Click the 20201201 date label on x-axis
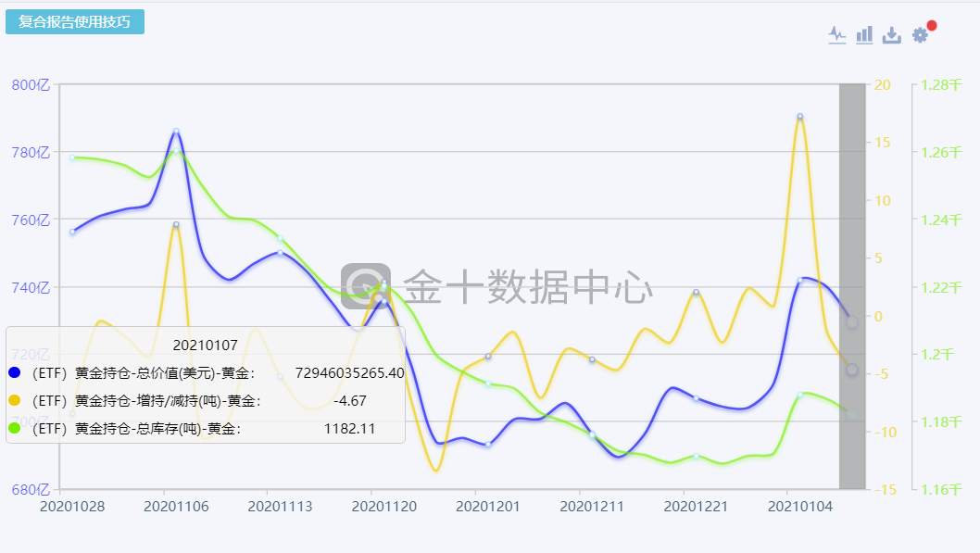This screenshot has height=553, width=980. coord(488,506)
